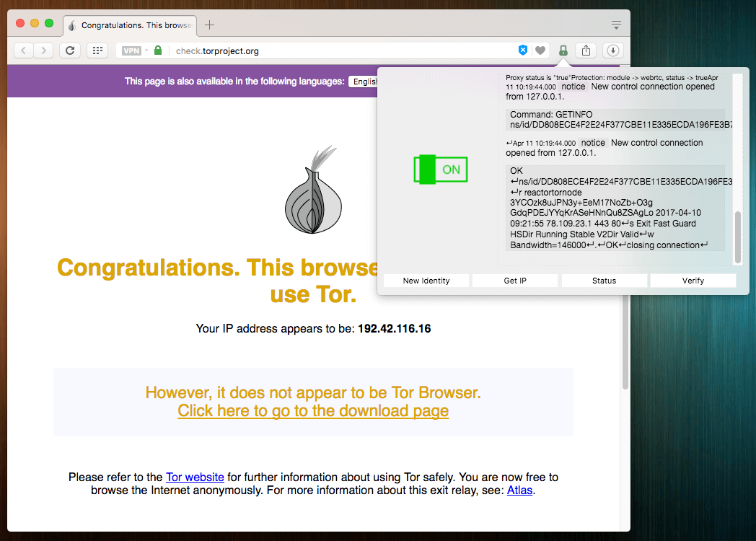Click the VPN badge in address bar
Screen dimensions: 756x541
[x=131, y=50]
